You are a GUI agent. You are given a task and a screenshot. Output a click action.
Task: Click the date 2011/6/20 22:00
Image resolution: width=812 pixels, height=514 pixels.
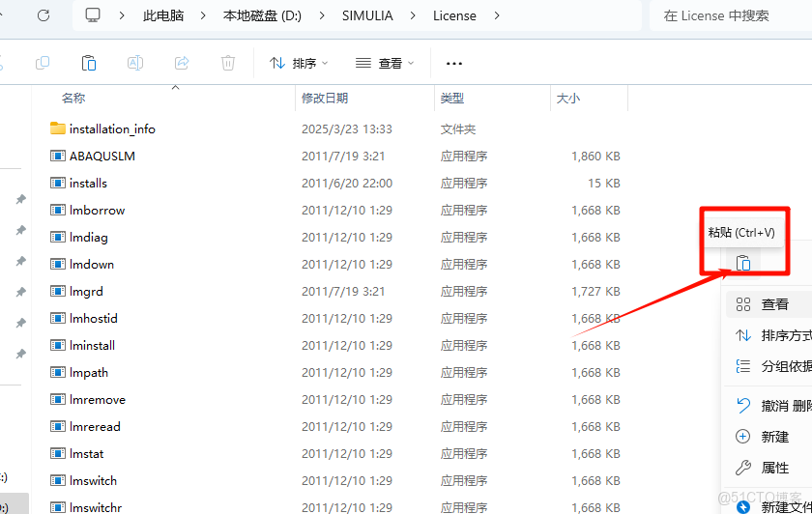click(x=346, y=184)
